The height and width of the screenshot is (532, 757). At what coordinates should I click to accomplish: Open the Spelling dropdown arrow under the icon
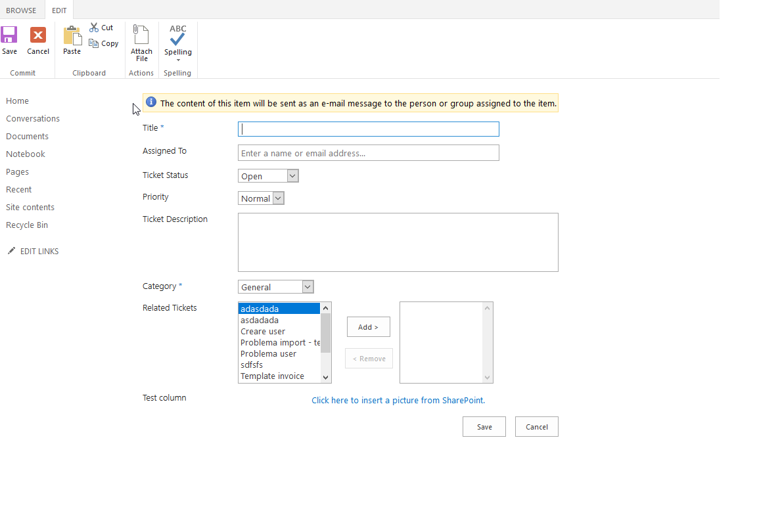click(x=178, y=60)
